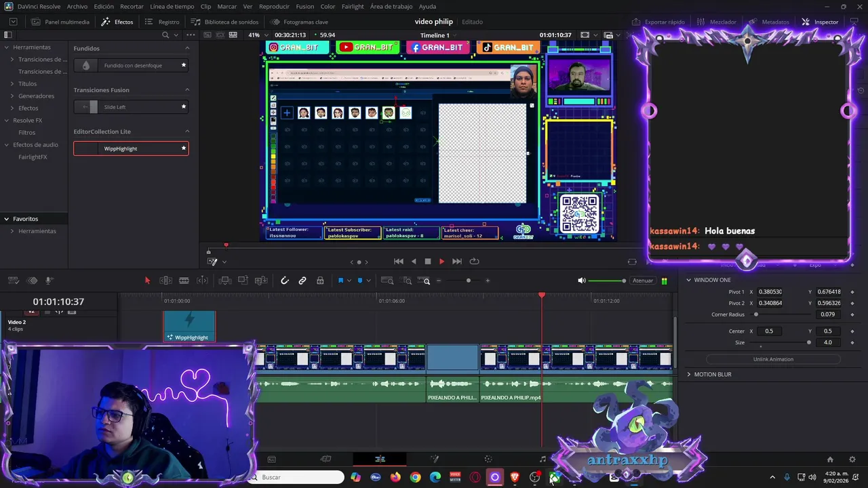The height and width of the screenshot is (488, 868).
Task: Open the viewer zoom 41% dropdown
Action: [x=257, y=35]
